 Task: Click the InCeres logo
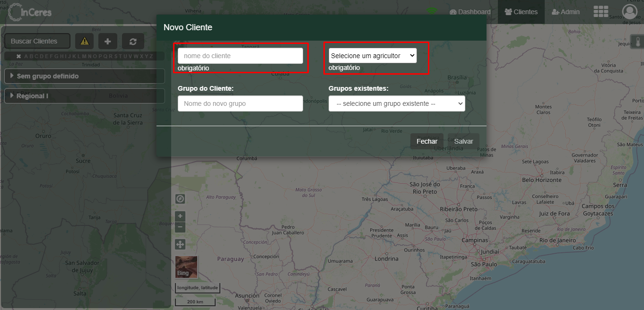pyautogui.click(x=30, y=12)
